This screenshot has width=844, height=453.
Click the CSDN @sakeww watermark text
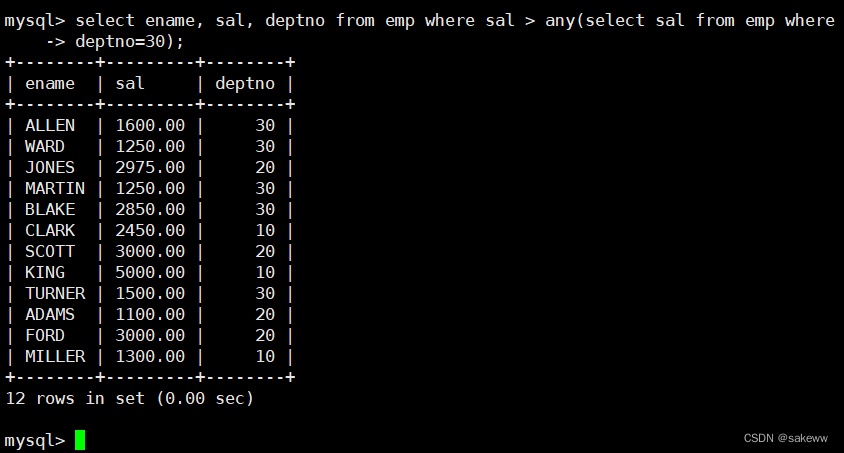click(785, 438)
